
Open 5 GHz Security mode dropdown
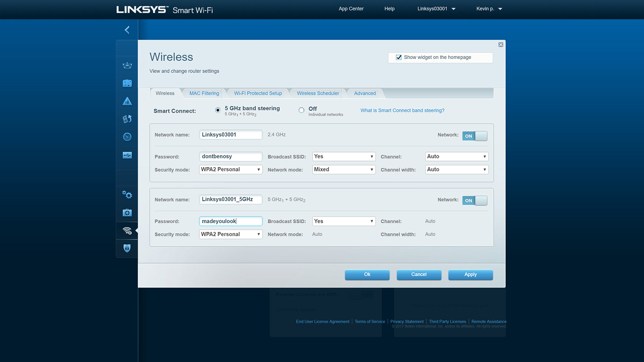point(231,234)
